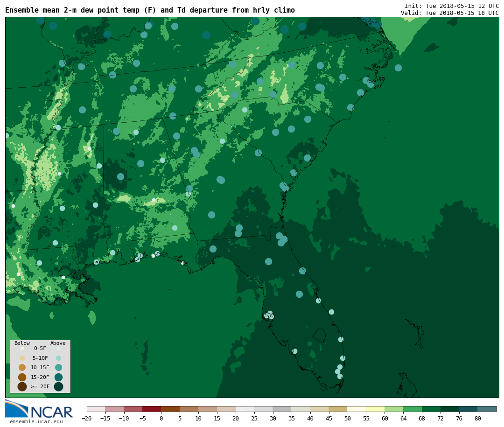Pick the 35 to 40 pale olive colorbar swatch
504x427 pixels.
(x=301, y=409)
